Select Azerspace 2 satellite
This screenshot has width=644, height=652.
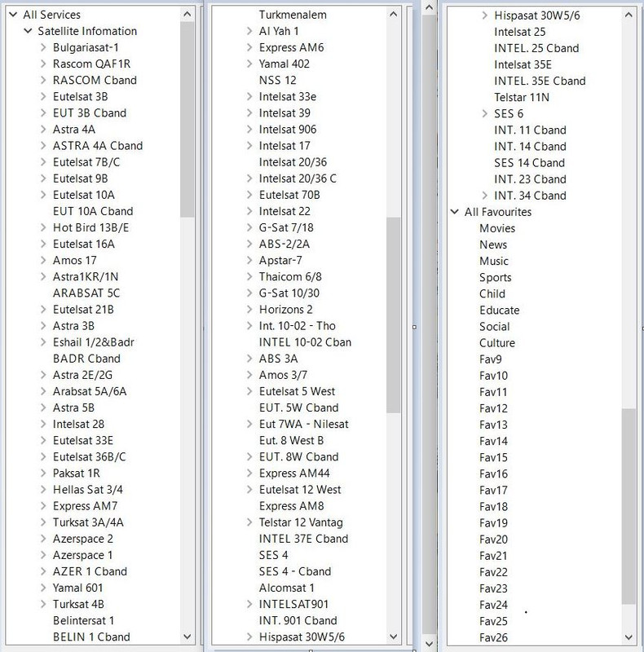[83, 539]
